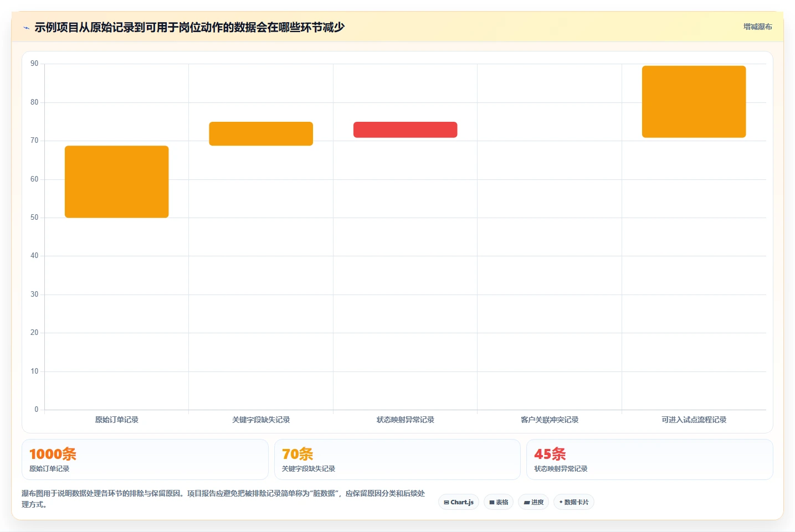Select the 可进入试点流程记录 orange bar
This screenshot has height=532, width=795.
pos(694,102)
